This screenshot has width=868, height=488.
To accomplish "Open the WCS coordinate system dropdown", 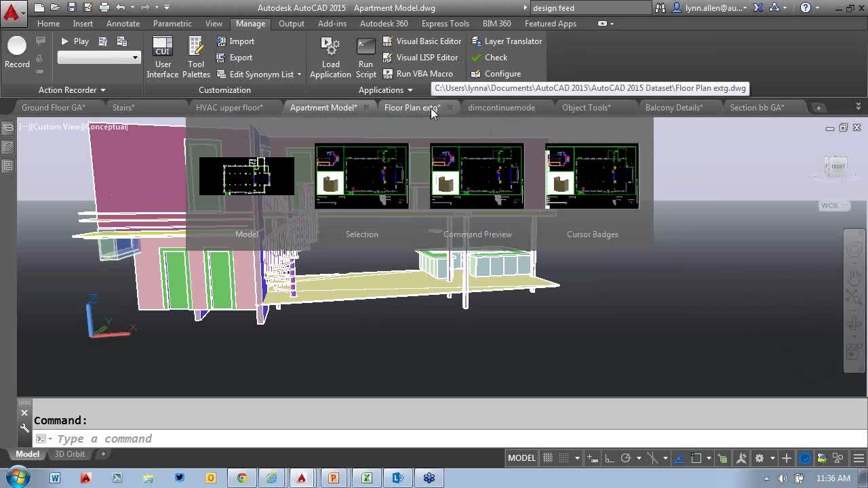I will [833, 205].
